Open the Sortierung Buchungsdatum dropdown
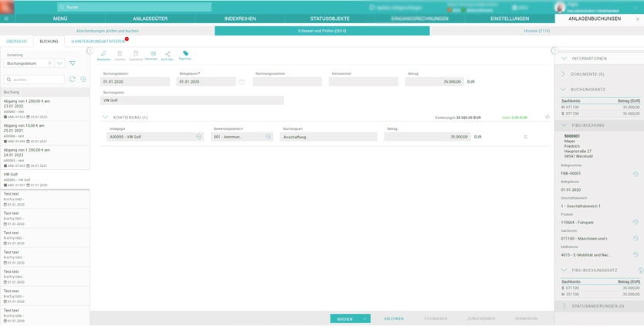This screenshot has height=327, width=644. [59, 63]
